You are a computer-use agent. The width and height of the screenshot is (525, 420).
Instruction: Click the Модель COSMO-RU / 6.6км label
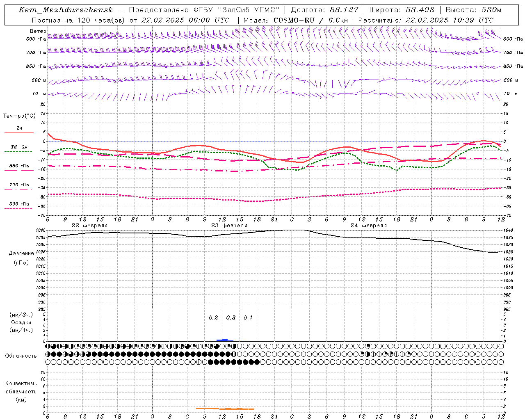[296, 20]
